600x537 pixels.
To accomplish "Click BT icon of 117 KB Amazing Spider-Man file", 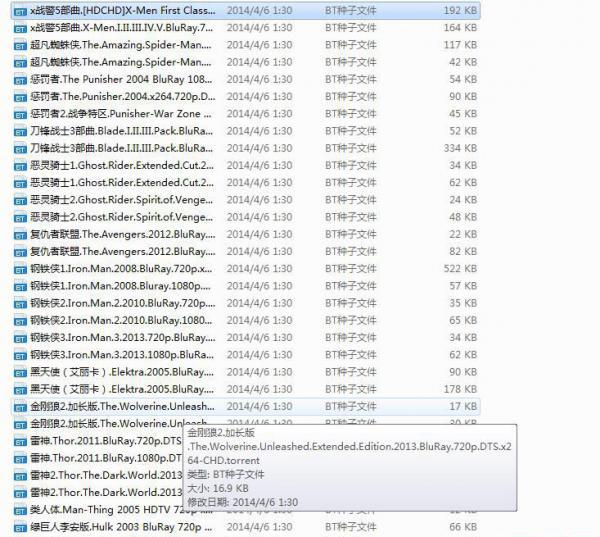I will click(20, 46).
